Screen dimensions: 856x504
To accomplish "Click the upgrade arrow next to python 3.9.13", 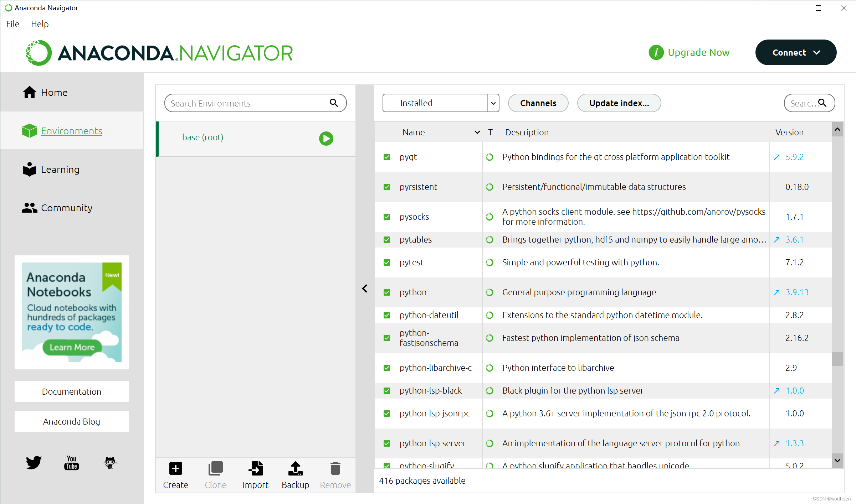I will [777, 292].
